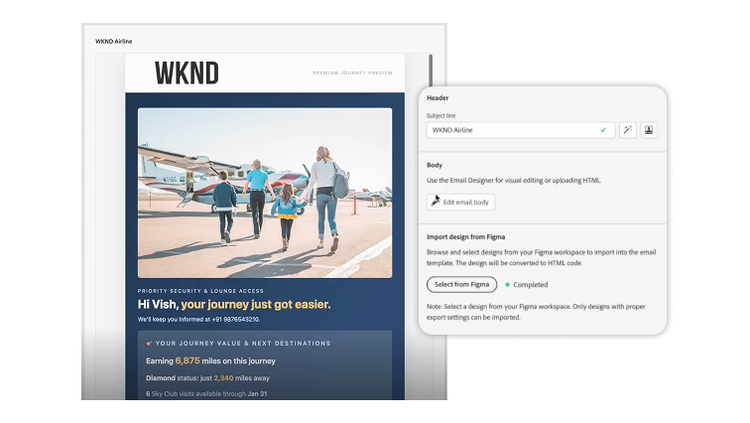Click the personalization icon beside subject line
Viewport: 750px width, 423px height.
click(649, 130)
